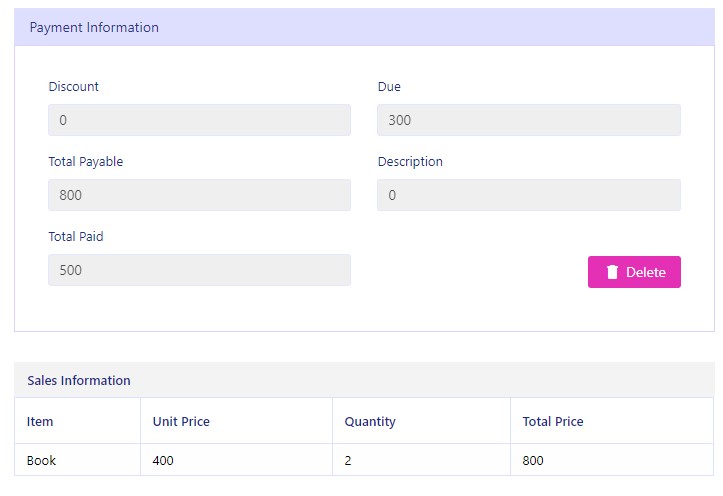Screen dimensions: 723x496
Task: Focus the Total Payable field showing 800
Action: (x=199, y=195)
